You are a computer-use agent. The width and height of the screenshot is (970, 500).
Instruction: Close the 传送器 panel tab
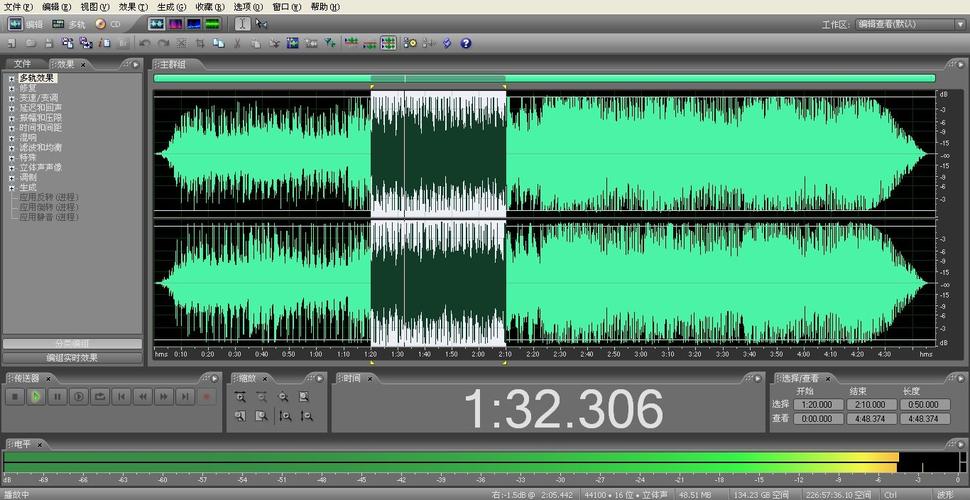point(48,378)
